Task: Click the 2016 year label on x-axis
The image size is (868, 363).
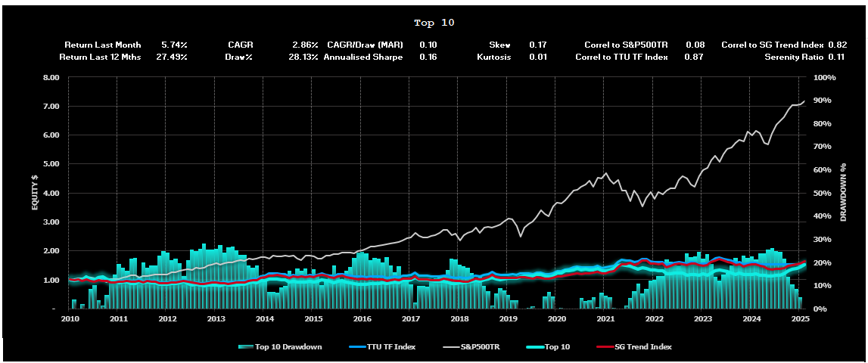Action: point(362,319)
